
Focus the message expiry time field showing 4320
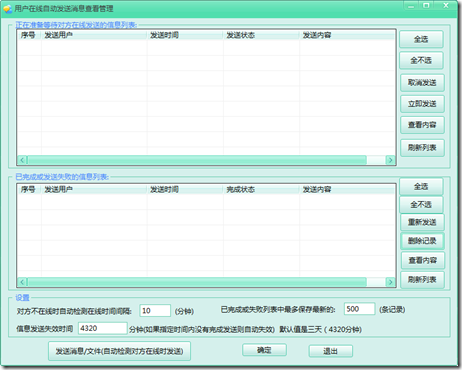(x=103, y=328)
